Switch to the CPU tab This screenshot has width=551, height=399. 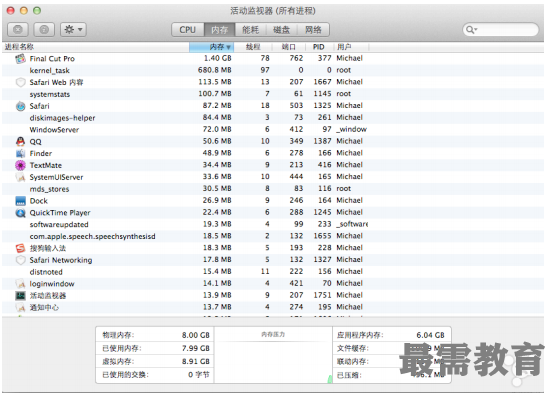click(x=188, y=30)
